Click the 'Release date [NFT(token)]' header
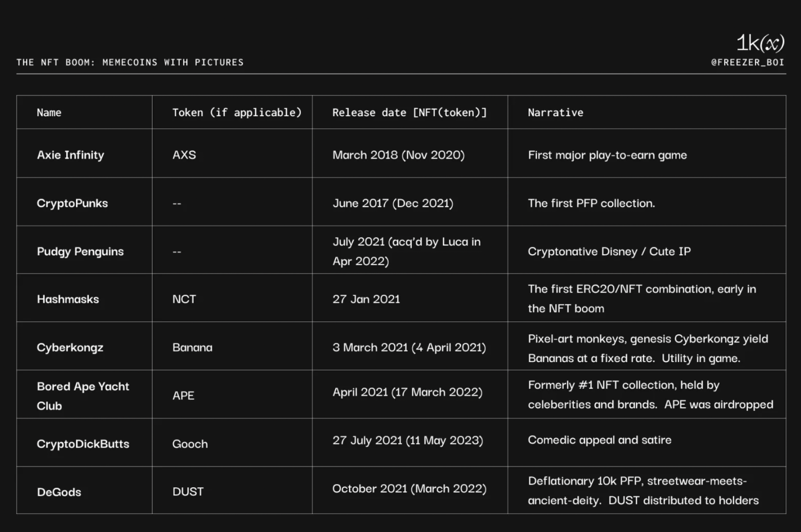The width and height of the screenshot is (801, 532). pos(410,113)
